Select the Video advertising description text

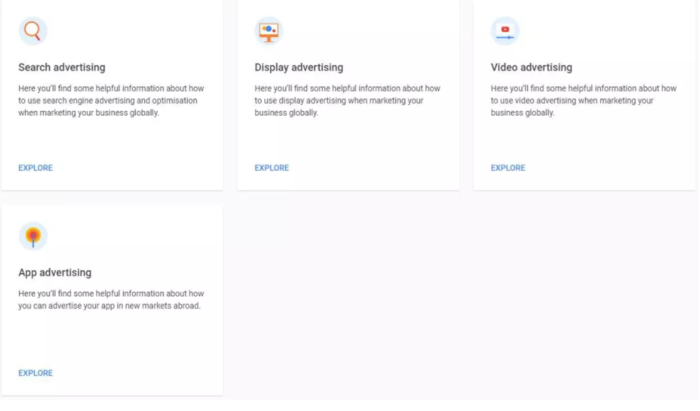pos(583,100)
